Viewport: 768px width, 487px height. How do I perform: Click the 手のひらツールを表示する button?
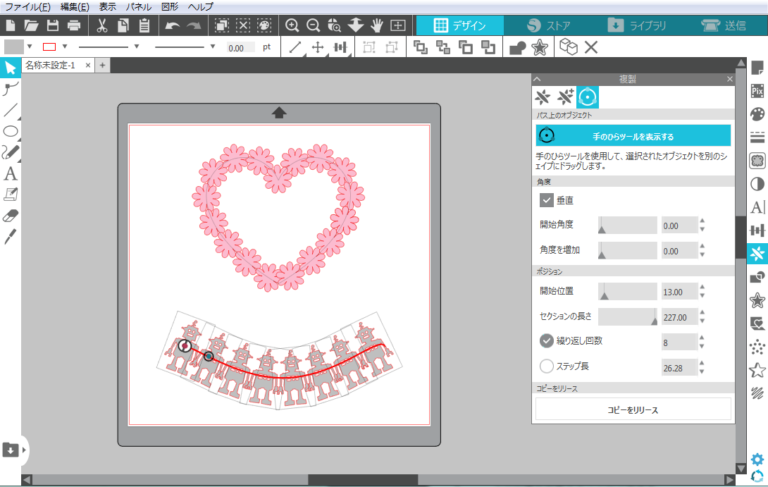click(x=633, y=136)
